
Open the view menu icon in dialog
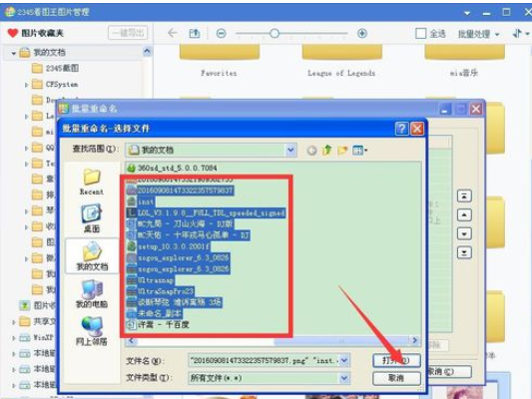point(359,150)
